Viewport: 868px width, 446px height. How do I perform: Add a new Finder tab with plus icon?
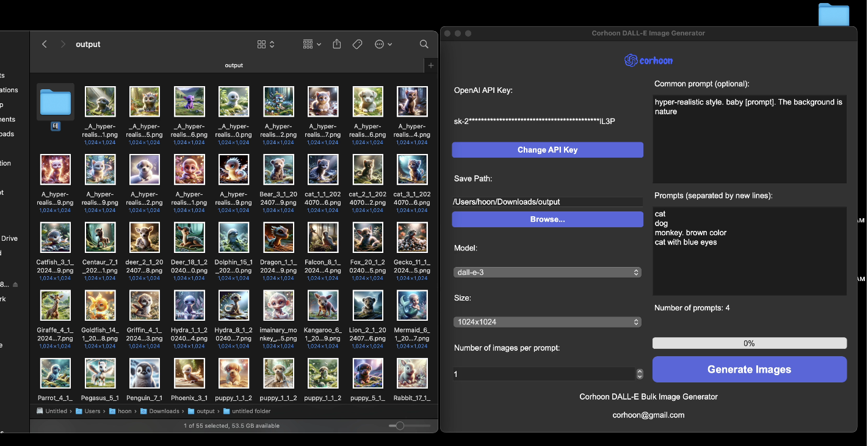coord(431,65)
